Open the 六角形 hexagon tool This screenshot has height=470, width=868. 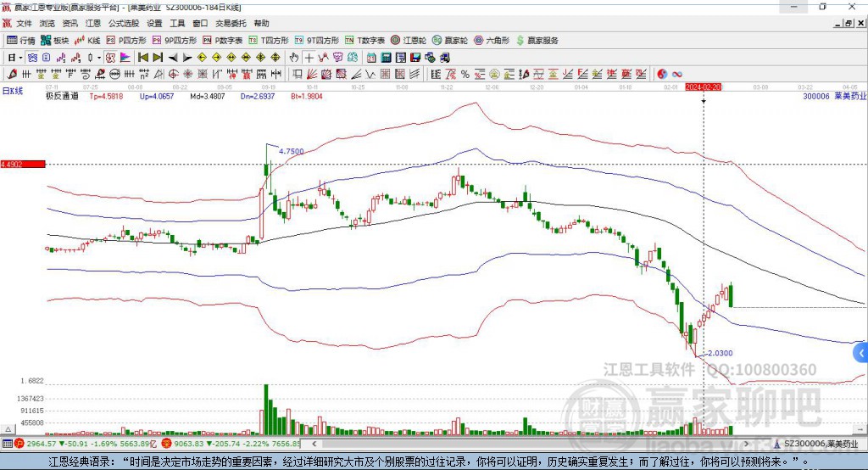[x=492, y=41]
